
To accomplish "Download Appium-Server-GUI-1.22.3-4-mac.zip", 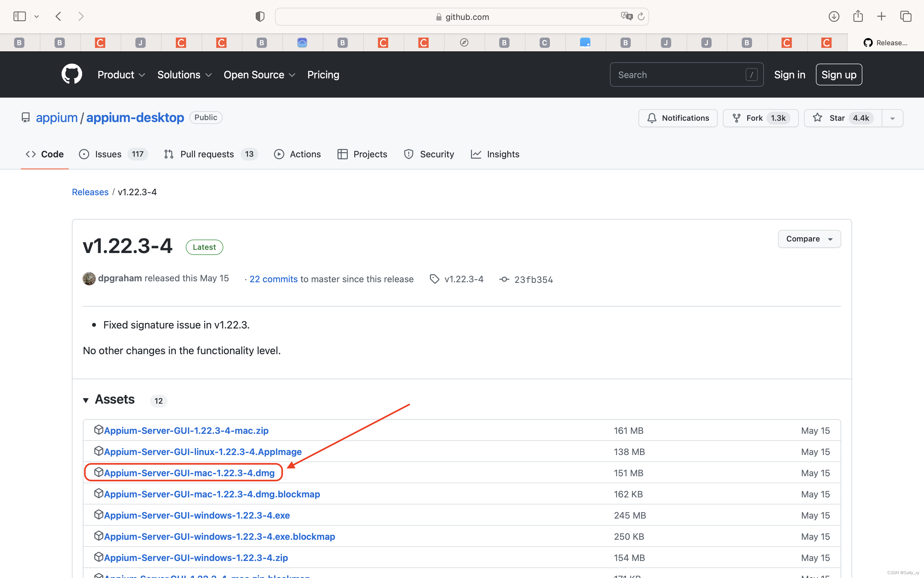I will tap(186, 430).
